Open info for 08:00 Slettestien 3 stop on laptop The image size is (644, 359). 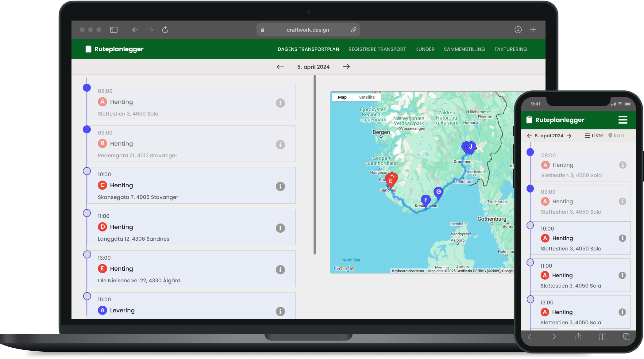[x=280, y=103]
